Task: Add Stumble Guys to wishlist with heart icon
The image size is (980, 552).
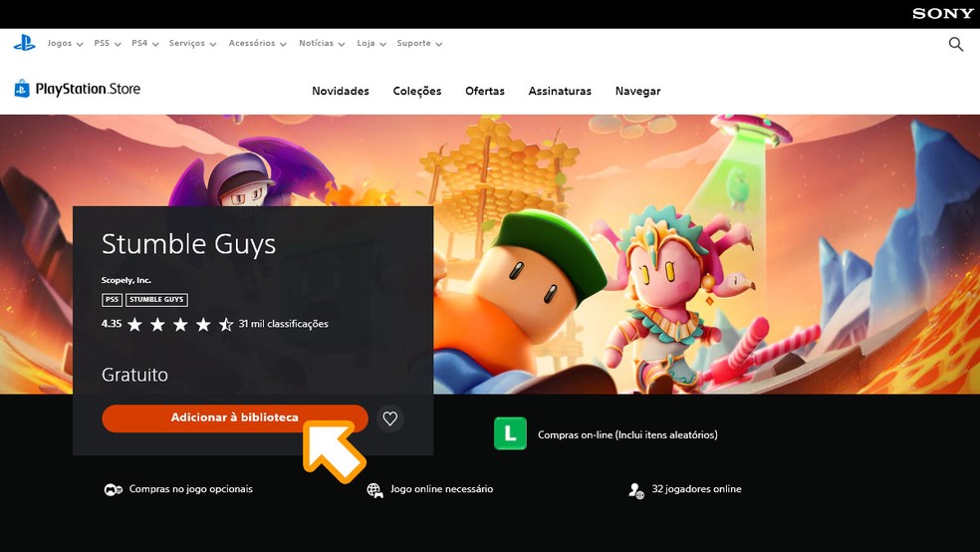Action: pos(390,418)
